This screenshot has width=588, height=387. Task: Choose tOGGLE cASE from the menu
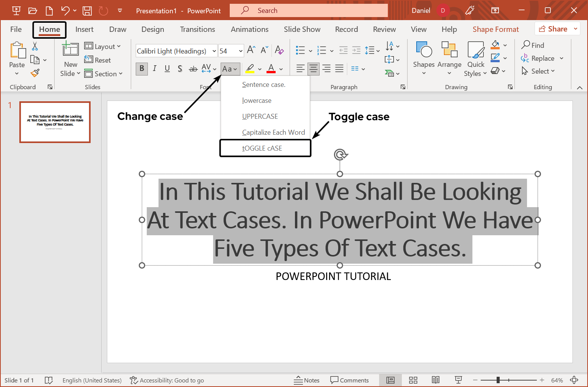[262, 148]
